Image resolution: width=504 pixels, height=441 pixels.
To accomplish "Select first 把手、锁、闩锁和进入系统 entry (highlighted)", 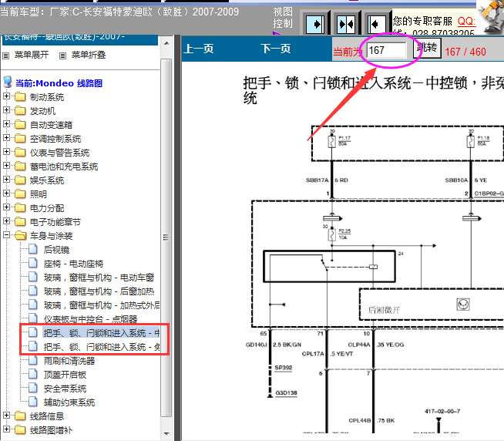I will (x=101, y=333).
